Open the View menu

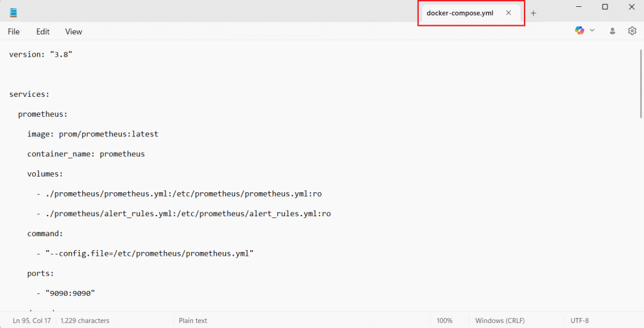tap(74, 31)
